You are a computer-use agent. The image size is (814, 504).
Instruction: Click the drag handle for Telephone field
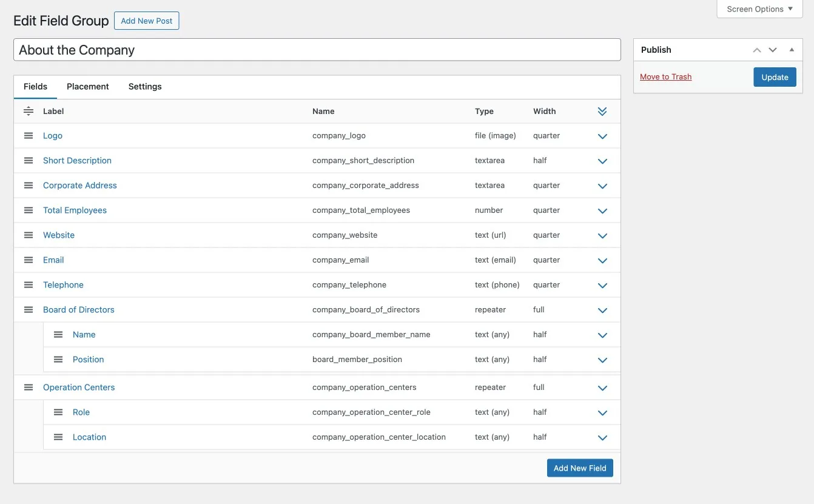coord(29,285)
